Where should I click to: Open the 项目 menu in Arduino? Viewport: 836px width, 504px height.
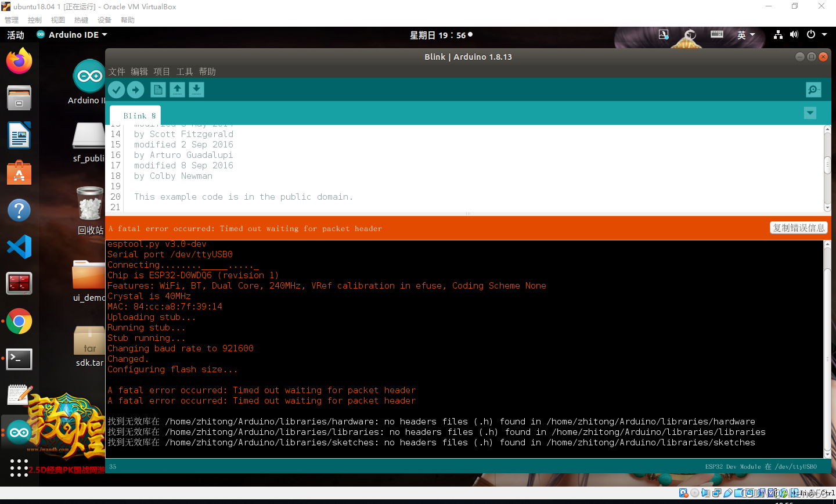pyautogui.click(x=162, y=71)
